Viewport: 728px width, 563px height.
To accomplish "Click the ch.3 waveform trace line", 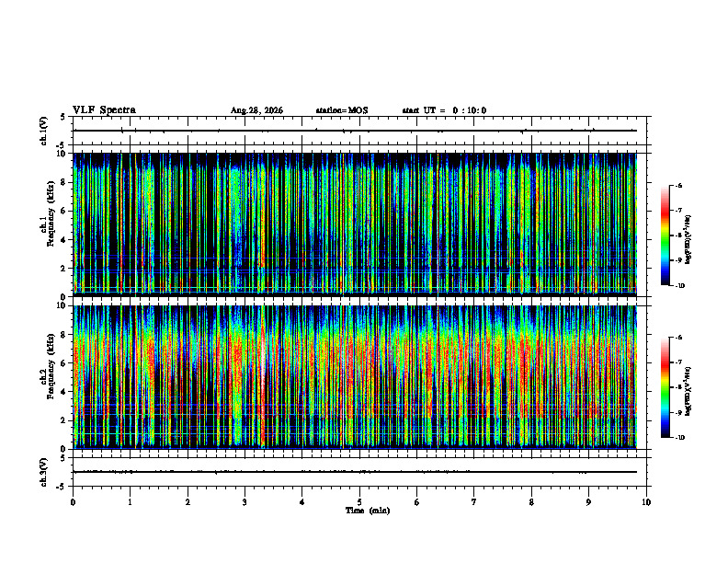I will [x=355, y=472].
